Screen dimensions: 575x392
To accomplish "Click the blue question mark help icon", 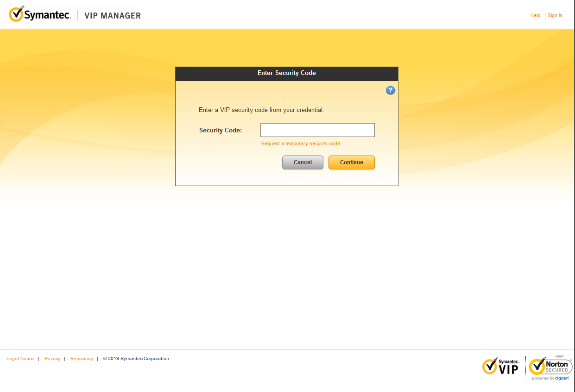I will [x=390, y=91].
